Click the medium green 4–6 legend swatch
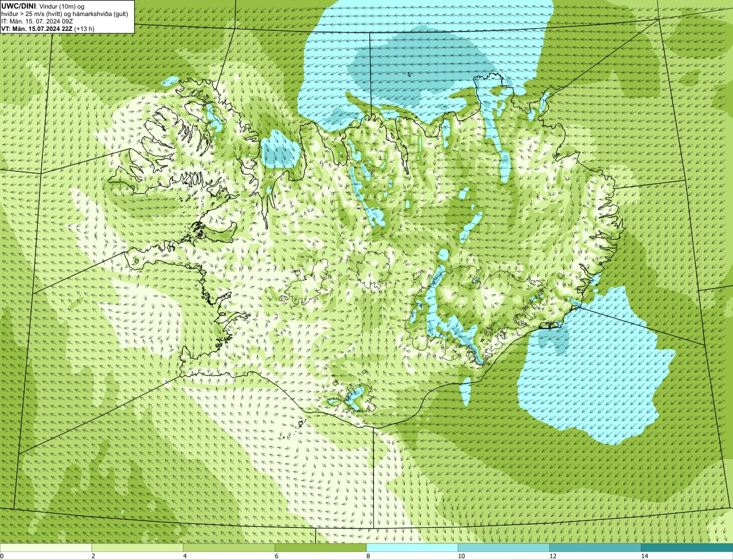The image size is (733, 560). [x=229, y=548]
